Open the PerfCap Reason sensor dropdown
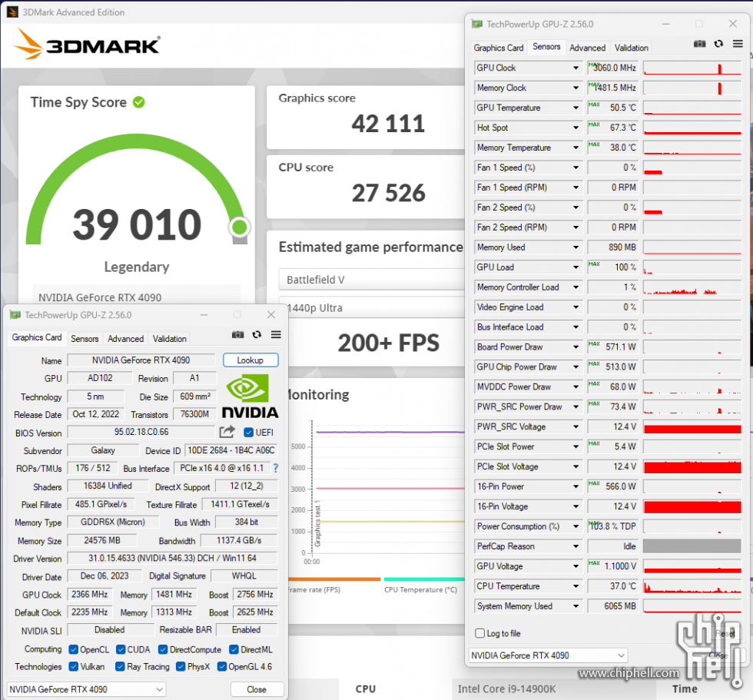 (x=576, y=546)
